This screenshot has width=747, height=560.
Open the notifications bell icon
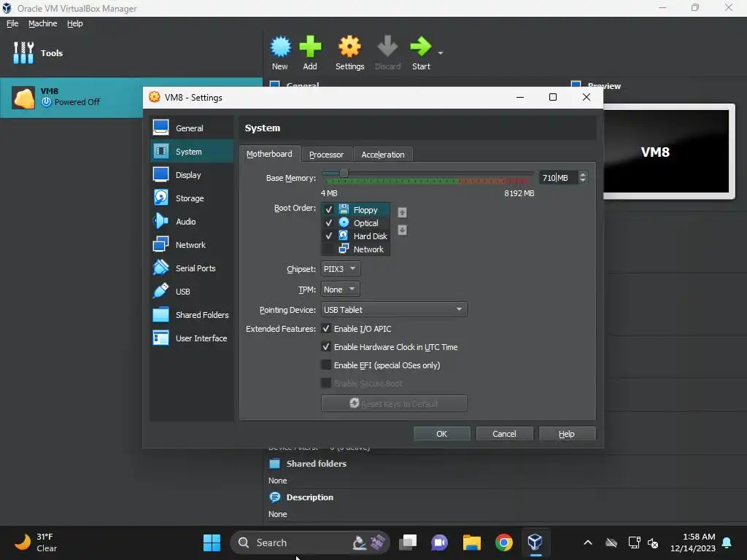coord(727,542)
